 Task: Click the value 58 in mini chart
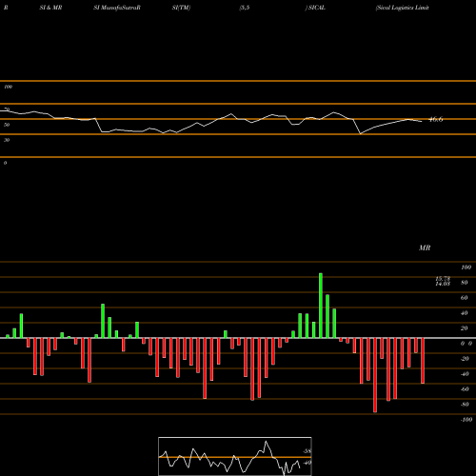(x=307, y=451)
